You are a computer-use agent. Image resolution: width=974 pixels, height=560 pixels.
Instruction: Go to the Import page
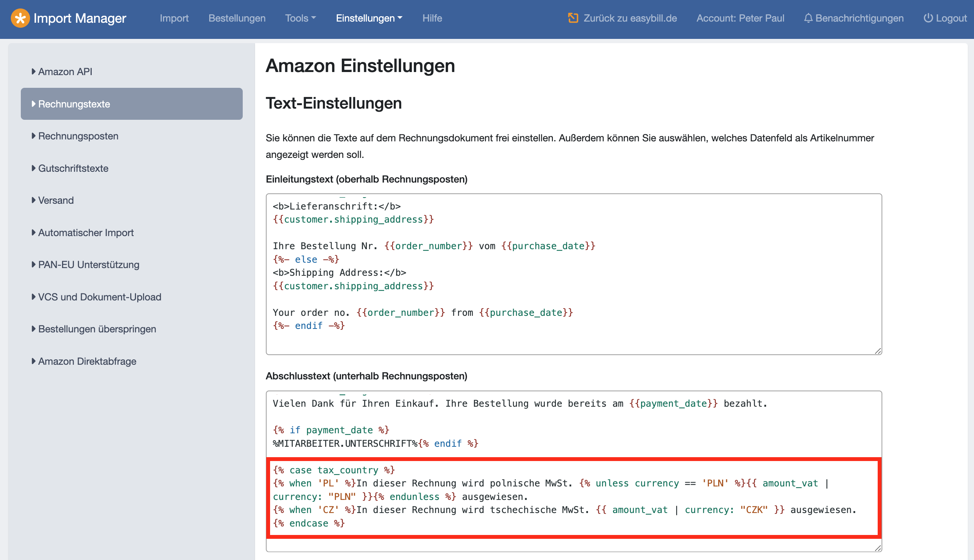(174, 18)
